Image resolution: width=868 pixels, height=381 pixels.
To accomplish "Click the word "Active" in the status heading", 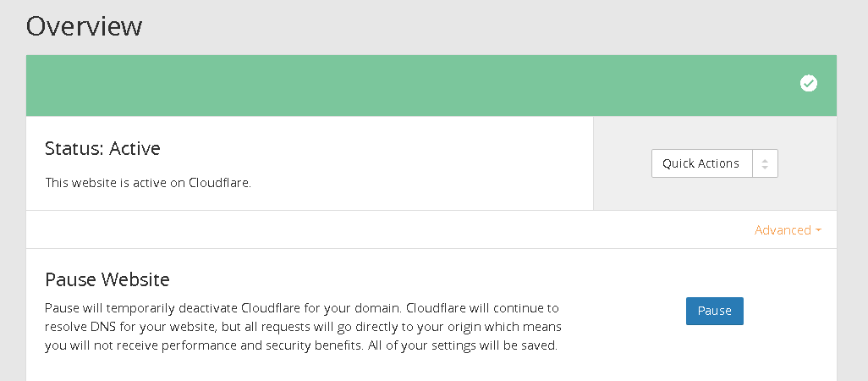I will click(135, 149).
